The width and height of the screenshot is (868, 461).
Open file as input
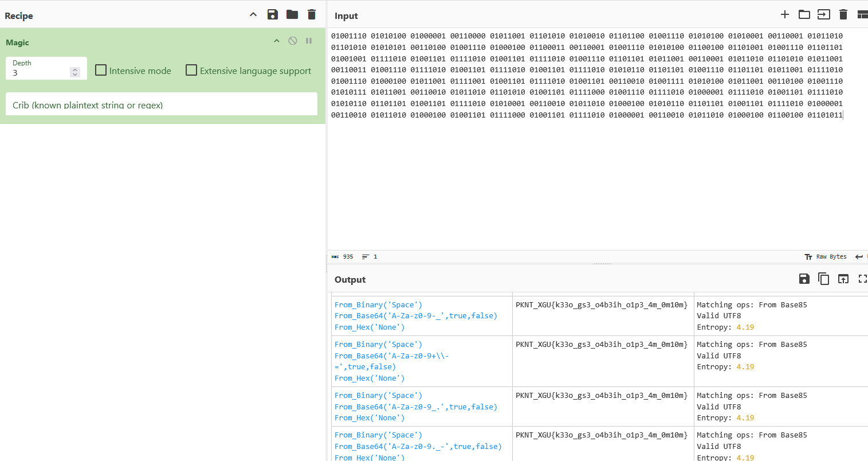pyautogui.click(x=824, y=14)
